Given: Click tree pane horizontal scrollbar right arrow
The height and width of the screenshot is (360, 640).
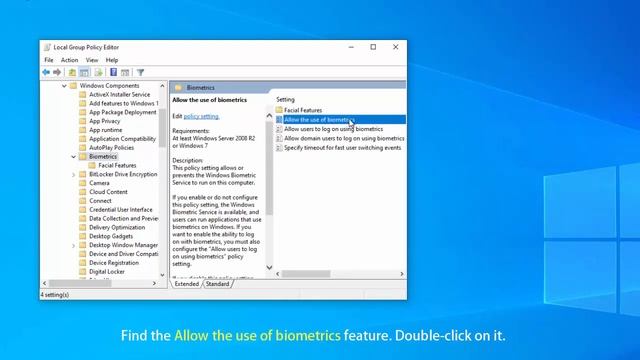Looking at the screenshot, I should click(x=154, y=283).
